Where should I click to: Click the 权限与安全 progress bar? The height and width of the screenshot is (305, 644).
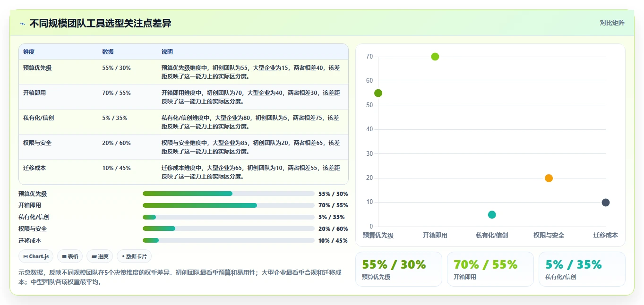click(228, 229)
